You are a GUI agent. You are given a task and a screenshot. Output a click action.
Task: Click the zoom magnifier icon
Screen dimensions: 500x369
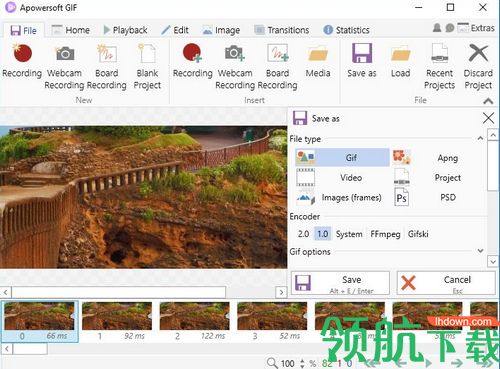click(x=272, y=363)
